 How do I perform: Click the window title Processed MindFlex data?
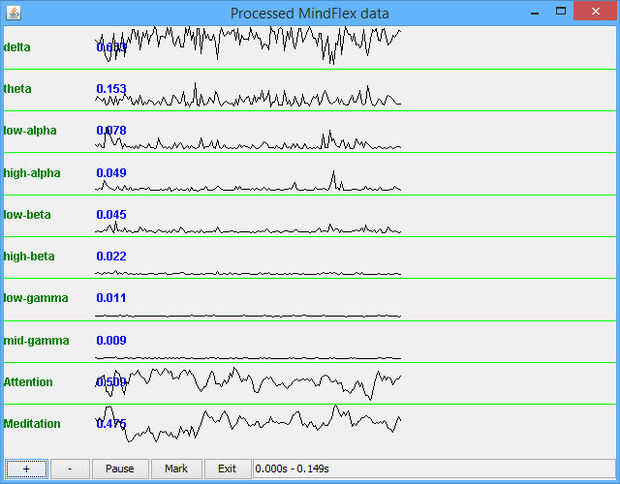310,13
